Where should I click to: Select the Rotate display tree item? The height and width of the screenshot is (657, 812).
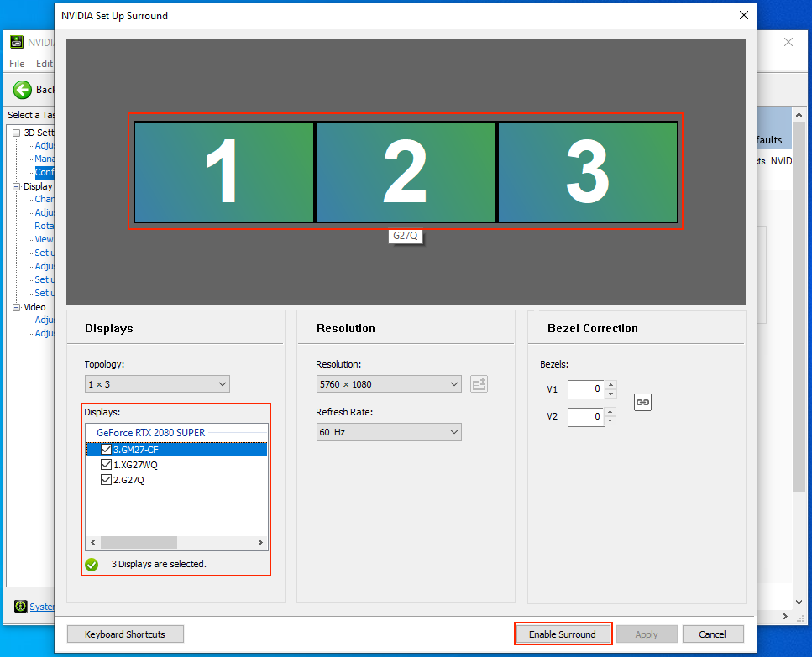click(x=44, y=226)
